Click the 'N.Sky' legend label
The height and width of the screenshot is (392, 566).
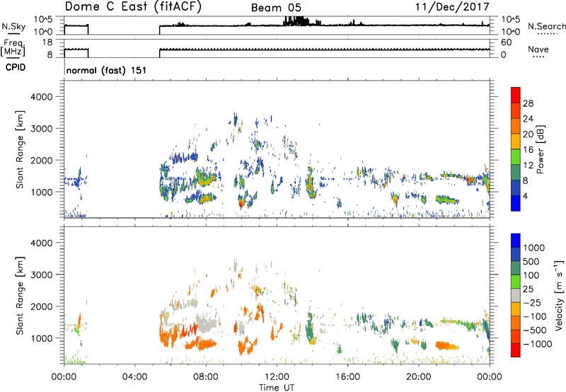pyautogui.click(x=13, y=26)
